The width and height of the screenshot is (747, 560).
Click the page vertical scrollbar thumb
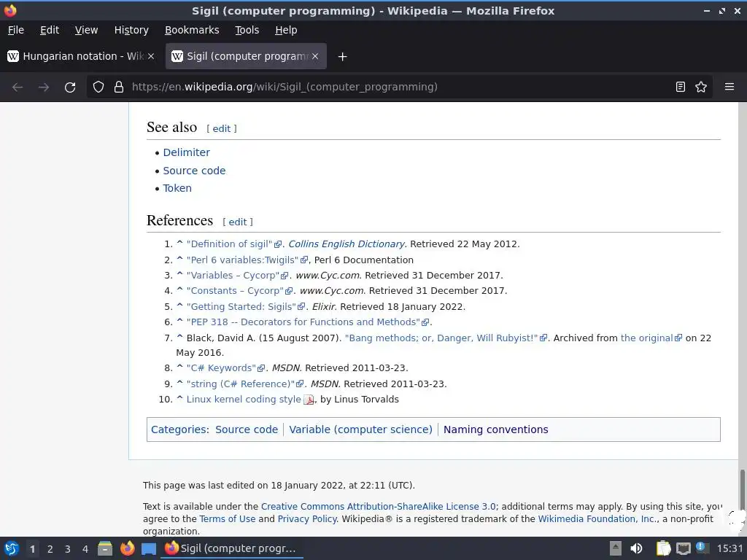pyautogui.click(x=742, y=489)
